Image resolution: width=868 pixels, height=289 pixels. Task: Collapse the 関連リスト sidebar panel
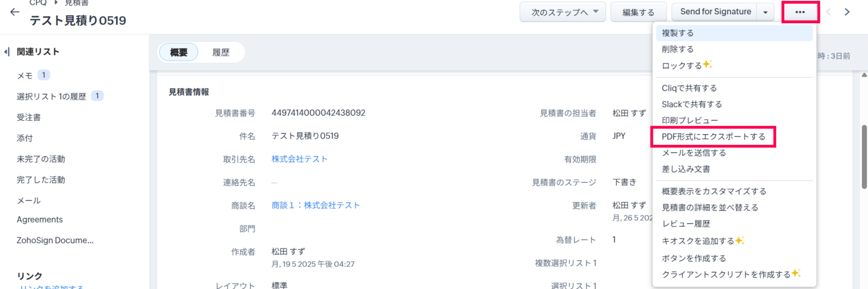pos(7,52)
